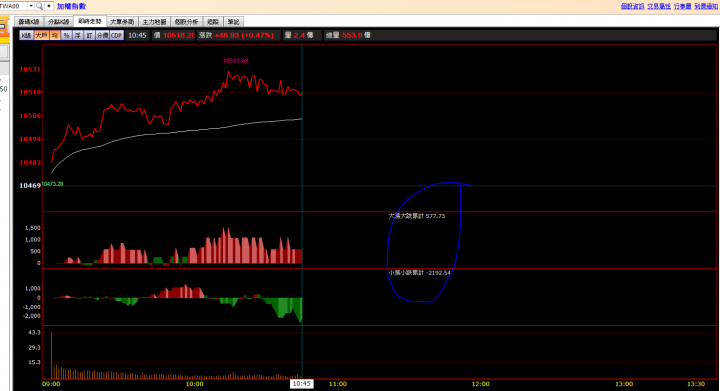Select the 29.3 volume axis label
The image size is (720, 391).
click(34, 347)
